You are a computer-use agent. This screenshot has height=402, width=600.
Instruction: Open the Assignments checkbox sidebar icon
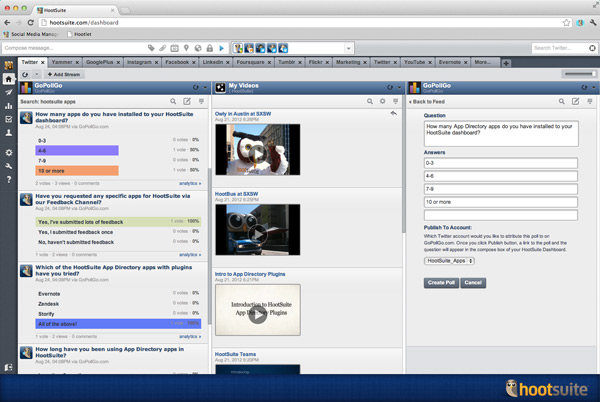pyautogui.click(x=8, y=119)
